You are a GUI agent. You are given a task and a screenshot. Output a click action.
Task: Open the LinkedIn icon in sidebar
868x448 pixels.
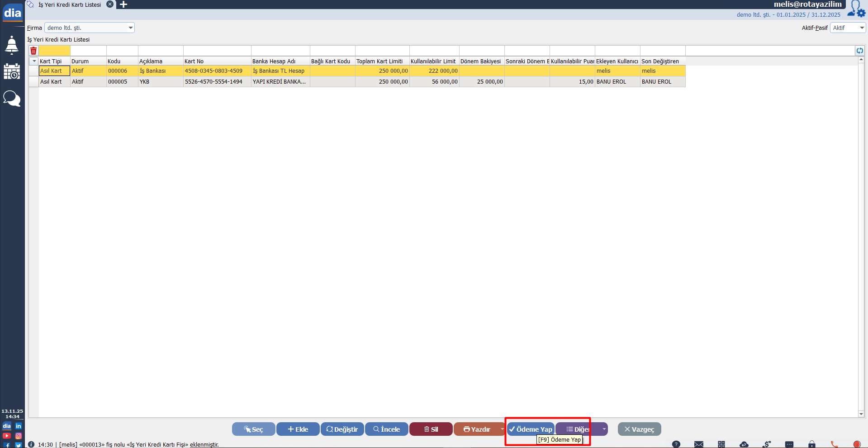tap(19, 426)
